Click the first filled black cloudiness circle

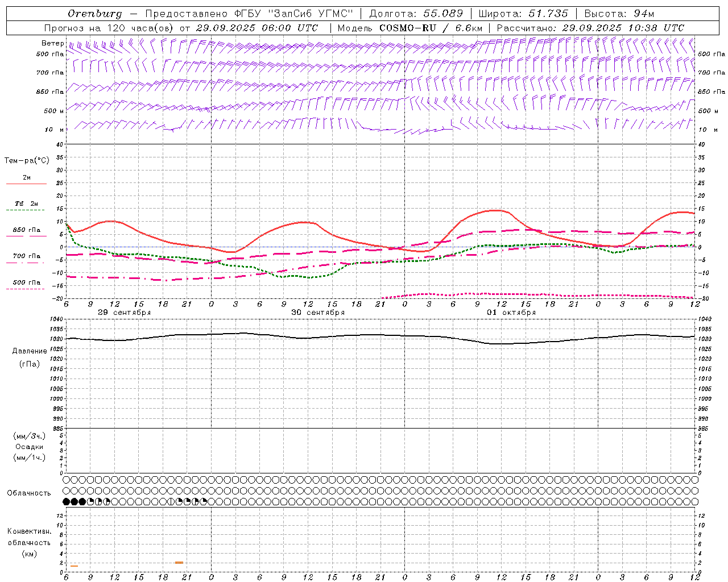coord(66,501)
